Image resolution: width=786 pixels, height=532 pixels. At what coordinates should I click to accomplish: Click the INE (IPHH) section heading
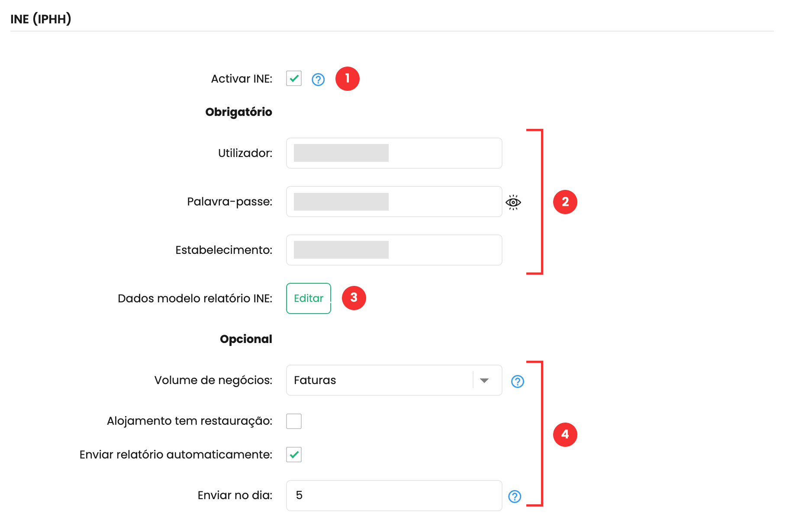(41, 19)
